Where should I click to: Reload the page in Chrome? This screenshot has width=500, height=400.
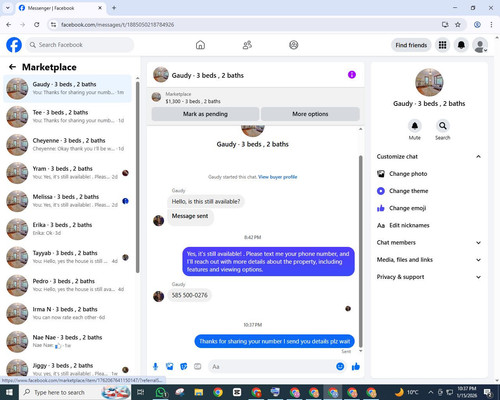point(37,25)
